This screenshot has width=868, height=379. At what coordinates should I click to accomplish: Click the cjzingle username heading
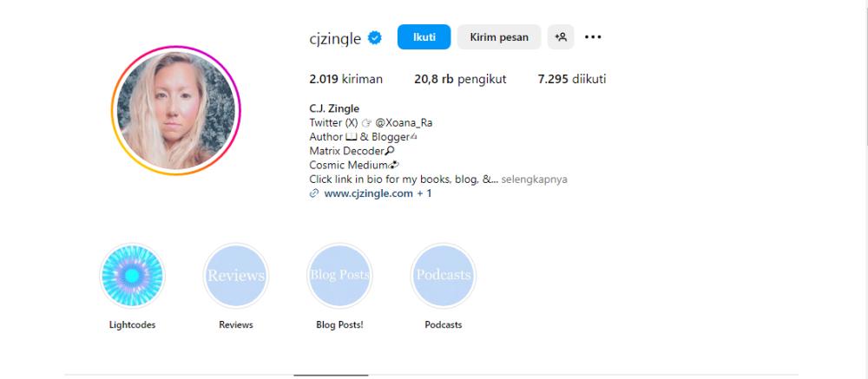coord(335,38)
